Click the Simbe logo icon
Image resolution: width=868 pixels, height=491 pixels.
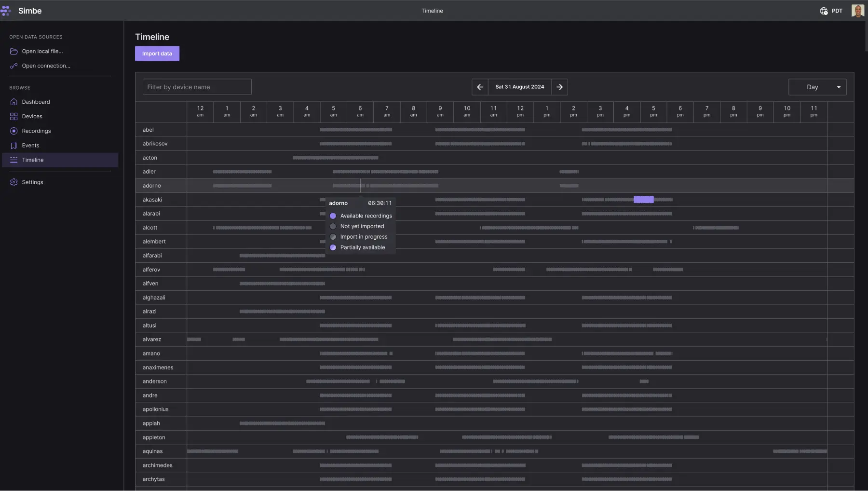6,11
